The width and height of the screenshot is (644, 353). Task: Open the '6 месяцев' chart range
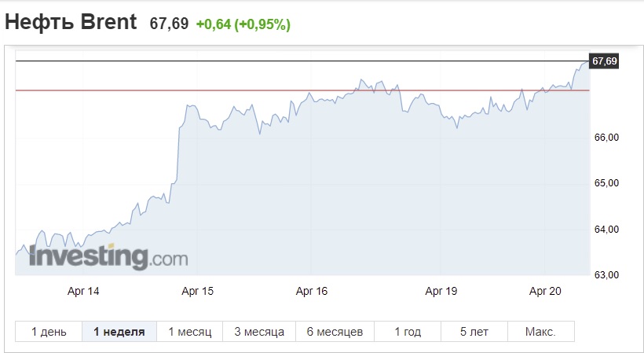pyautogui.click(x=335, y=332)
